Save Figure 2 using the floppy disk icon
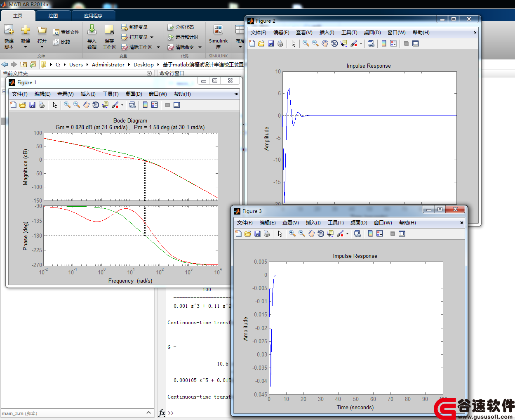 [271, 43]
